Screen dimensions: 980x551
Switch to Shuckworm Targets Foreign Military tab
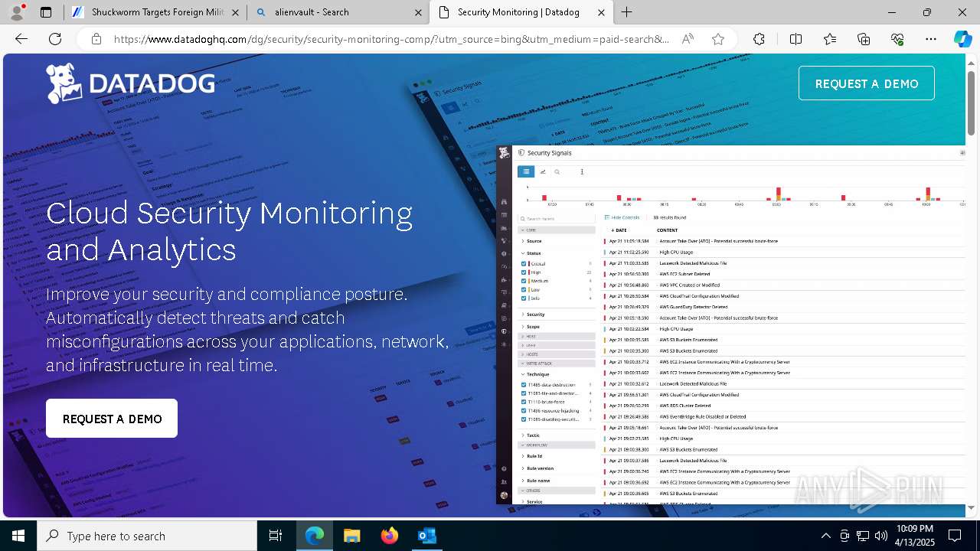pyautogui.click(x=154, y=12)
